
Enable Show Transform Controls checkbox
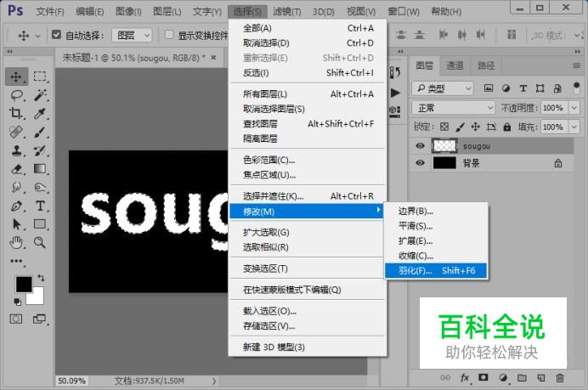tap(169, 35)
